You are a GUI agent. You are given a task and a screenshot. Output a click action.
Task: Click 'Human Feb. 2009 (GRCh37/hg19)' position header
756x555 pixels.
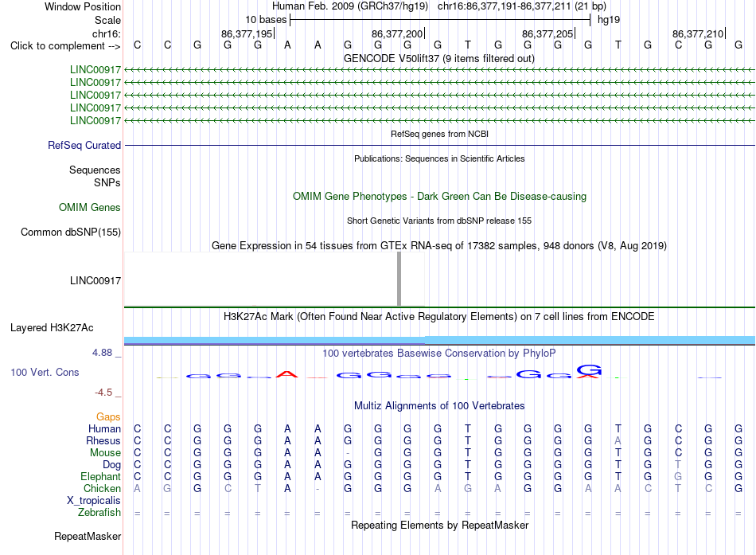pos(350,6)
